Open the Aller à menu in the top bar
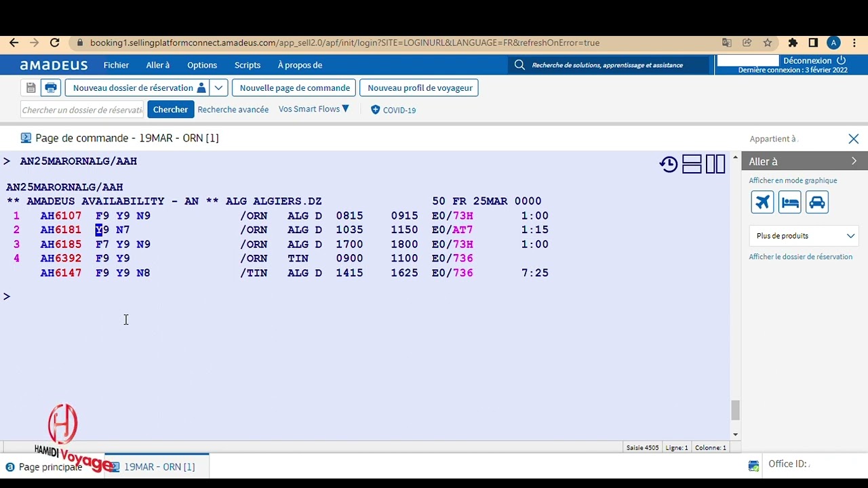The height and width of the screenshot is (488, 868). 158,65
